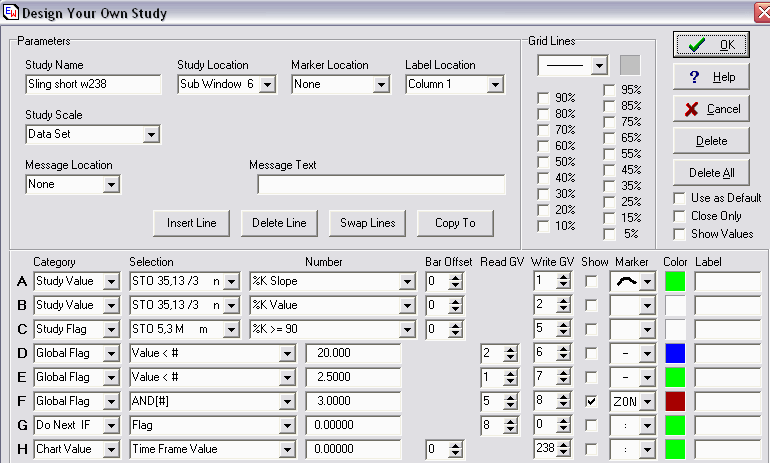The height and width of the screenshot is (463, 770).
Task: Click row H Number field 0.00000
Action: [x=353, y=450]
